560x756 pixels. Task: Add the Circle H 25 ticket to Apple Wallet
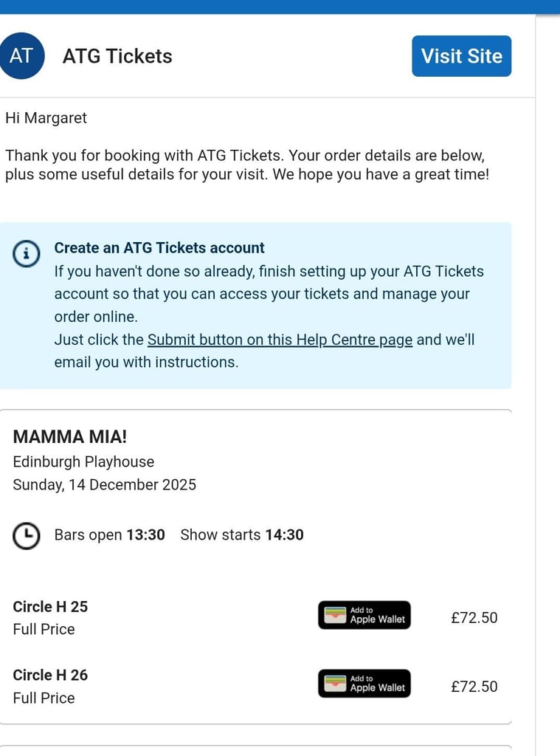pyautogui.click(x=364, y=615)
